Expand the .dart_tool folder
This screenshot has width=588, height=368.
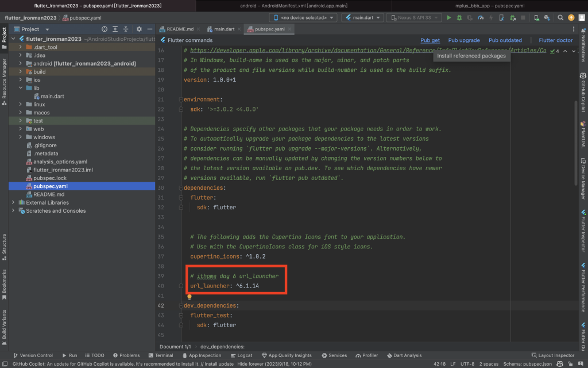21,47
